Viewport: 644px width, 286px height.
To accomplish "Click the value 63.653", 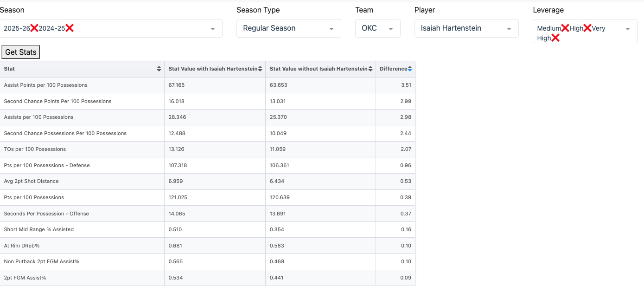I will 278,85.
